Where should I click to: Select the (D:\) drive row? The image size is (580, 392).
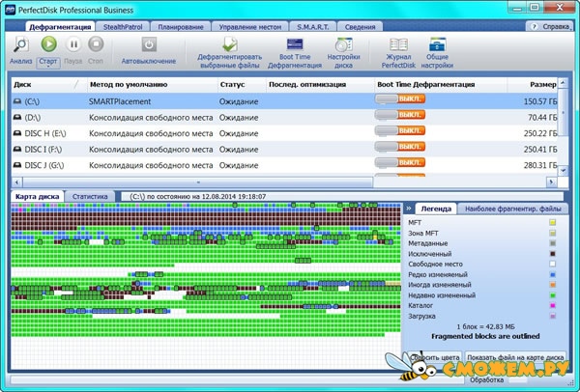(284, 118)
